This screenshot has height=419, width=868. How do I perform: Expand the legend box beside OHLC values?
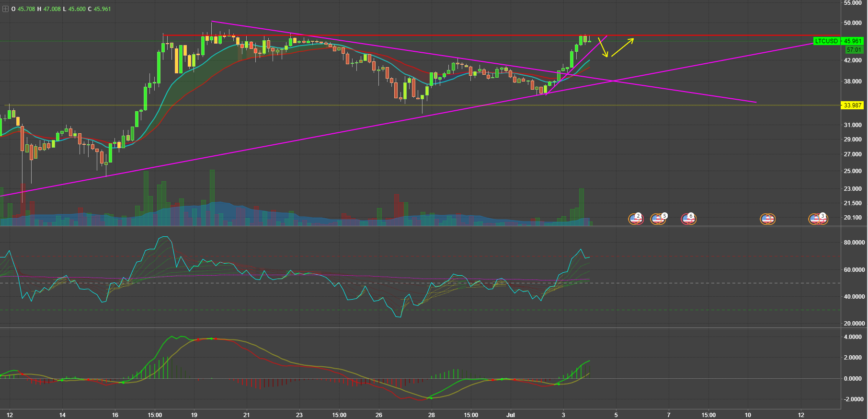5,9
